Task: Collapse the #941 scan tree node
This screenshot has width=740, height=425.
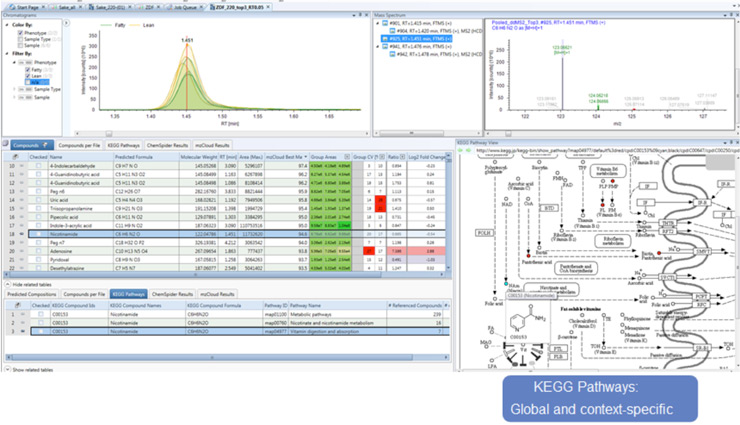Action: [378, 46]
